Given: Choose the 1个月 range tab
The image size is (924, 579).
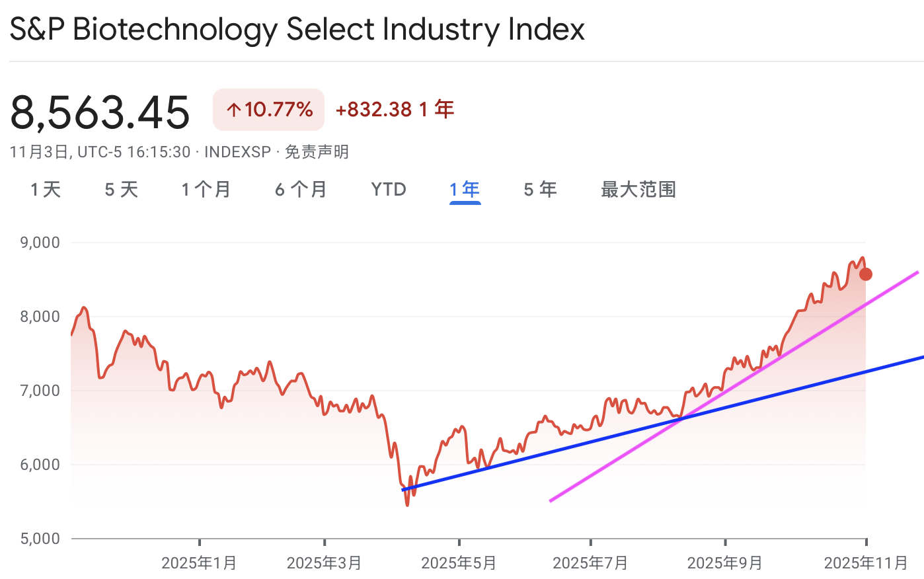Looking at the screenshot, I should tap(206, 190).
